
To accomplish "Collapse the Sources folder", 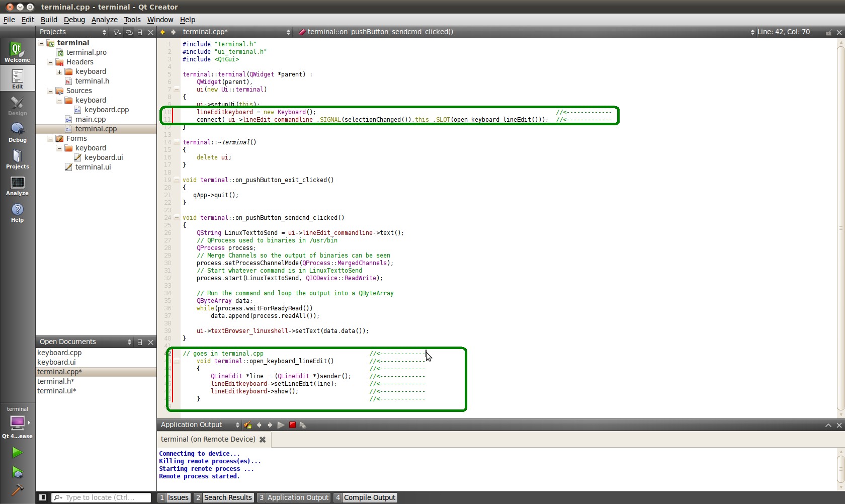I will pos(50,91).
